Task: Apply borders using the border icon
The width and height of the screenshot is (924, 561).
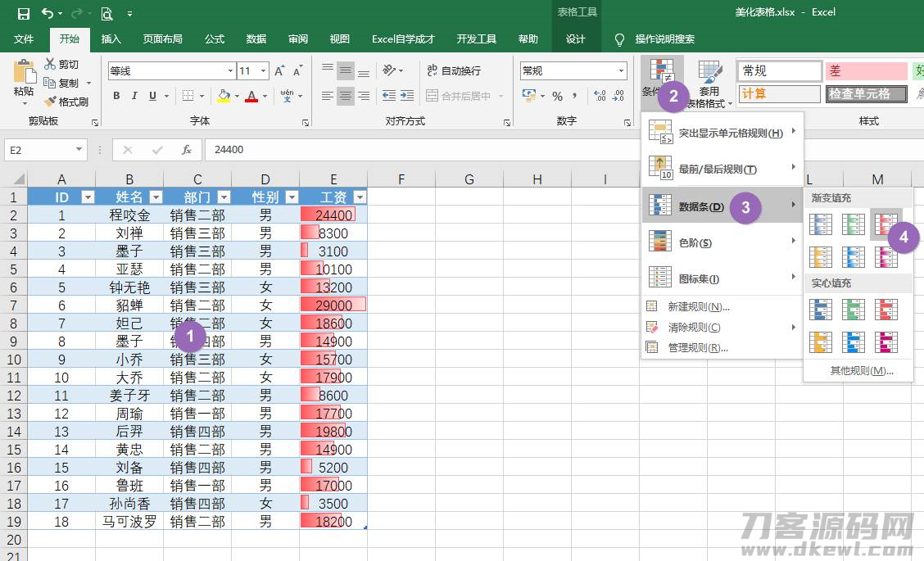Action: pyautogui.click(x=188, y=96)
